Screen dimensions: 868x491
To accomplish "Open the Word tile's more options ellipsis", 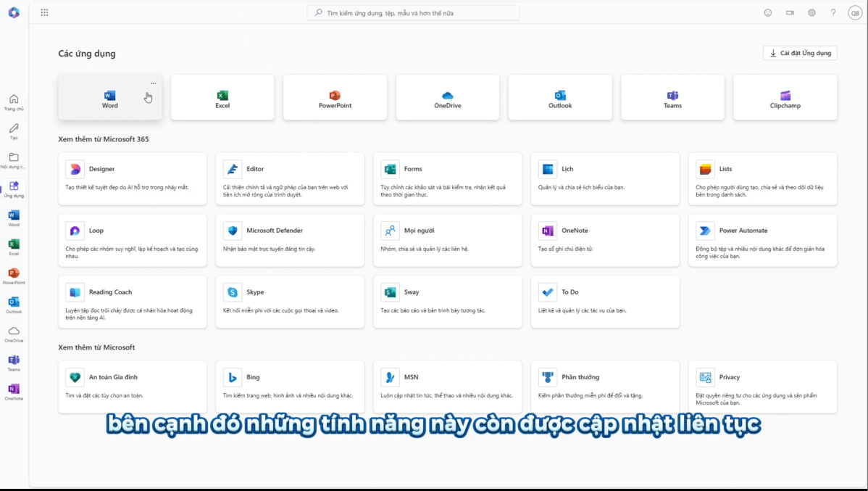I will pos(154,83).
